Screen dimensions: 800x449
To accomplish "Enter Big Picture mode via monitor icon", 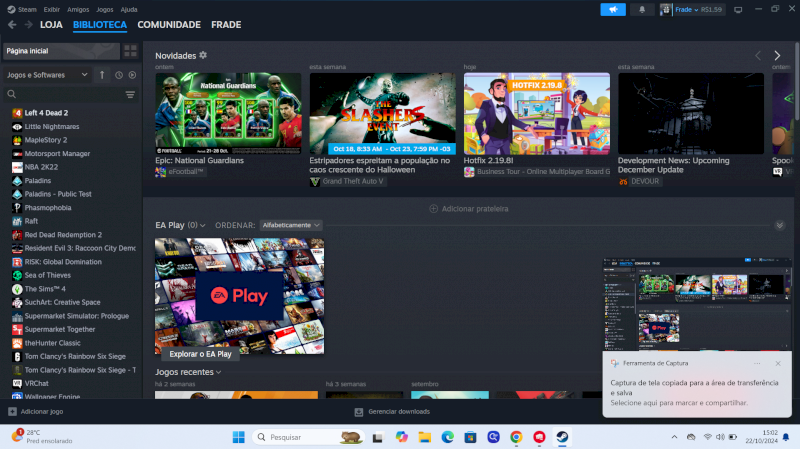I will click(738, 9).
